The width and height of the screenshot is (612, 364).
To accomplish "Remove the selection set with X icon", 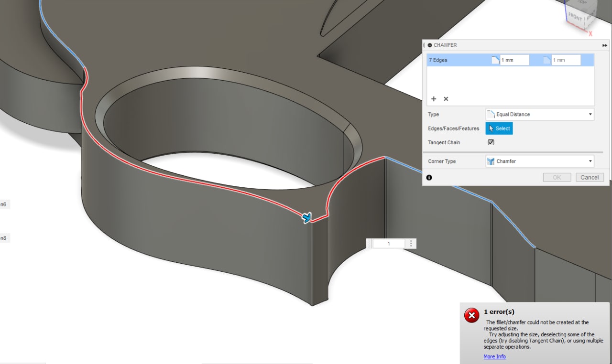I will (x=446, y=99).
